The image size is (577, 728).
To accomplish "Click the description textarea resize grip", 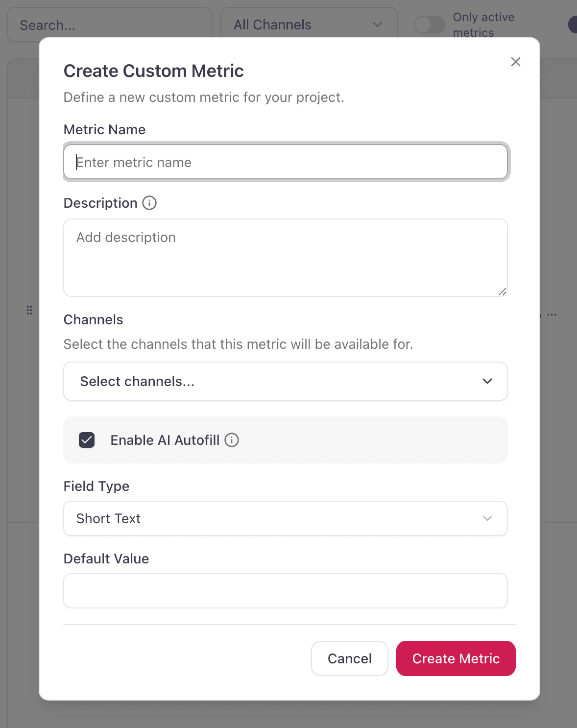I will [503, 292].
